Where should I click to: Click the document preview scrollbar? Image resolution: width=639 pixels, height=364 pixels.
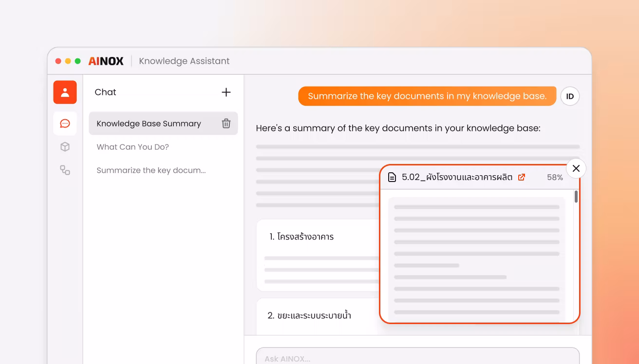coord(576,197)
